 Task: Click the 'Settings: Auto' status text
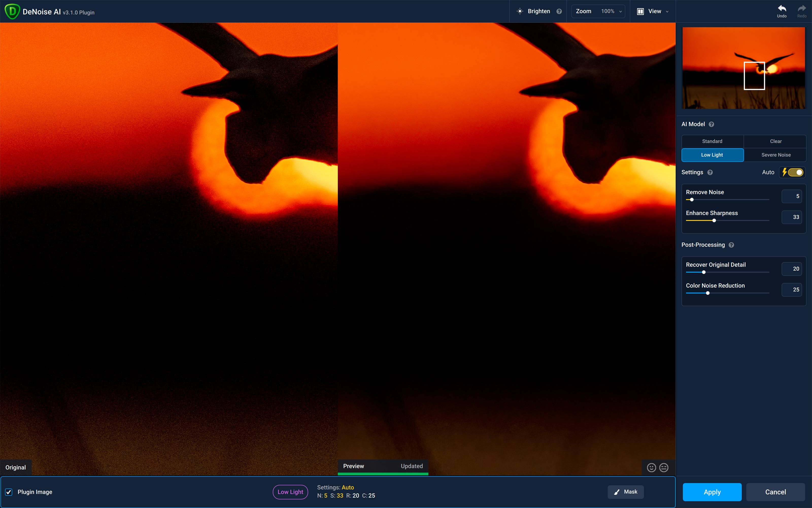(335, 487)
